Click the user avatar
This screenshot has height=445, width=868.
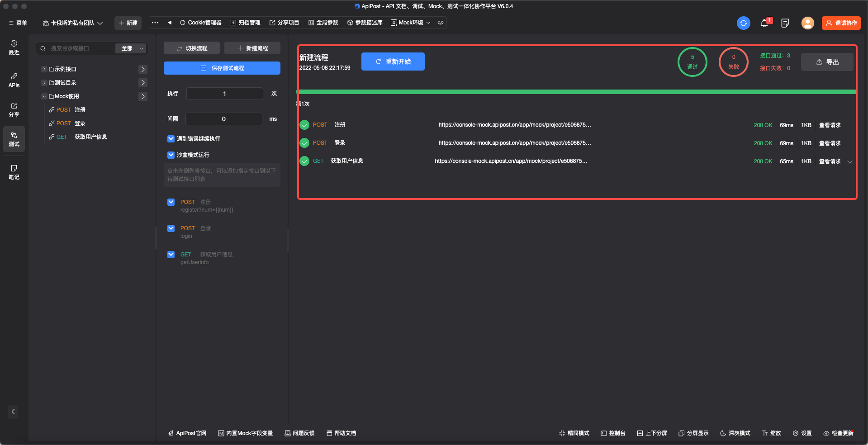(x=807, y=23)
